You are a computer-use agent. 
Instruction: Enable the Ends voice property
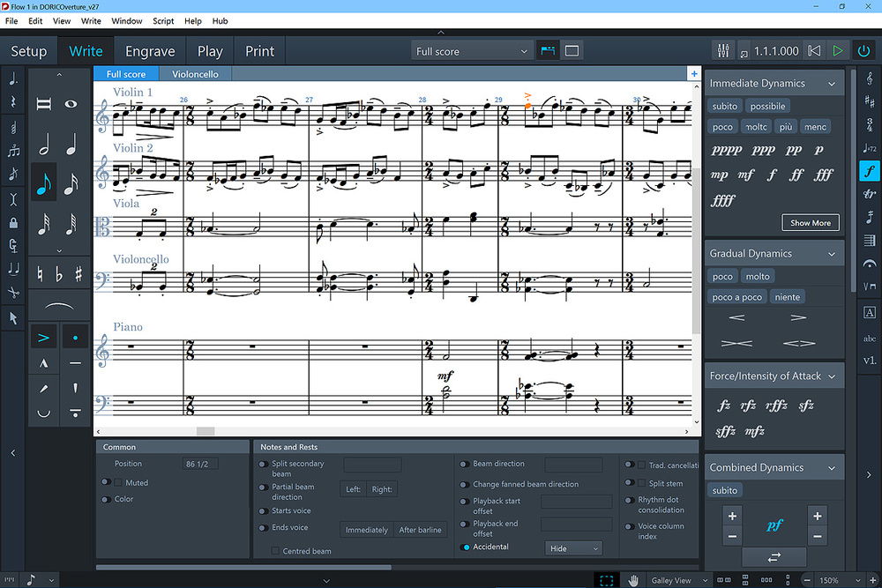263,528
